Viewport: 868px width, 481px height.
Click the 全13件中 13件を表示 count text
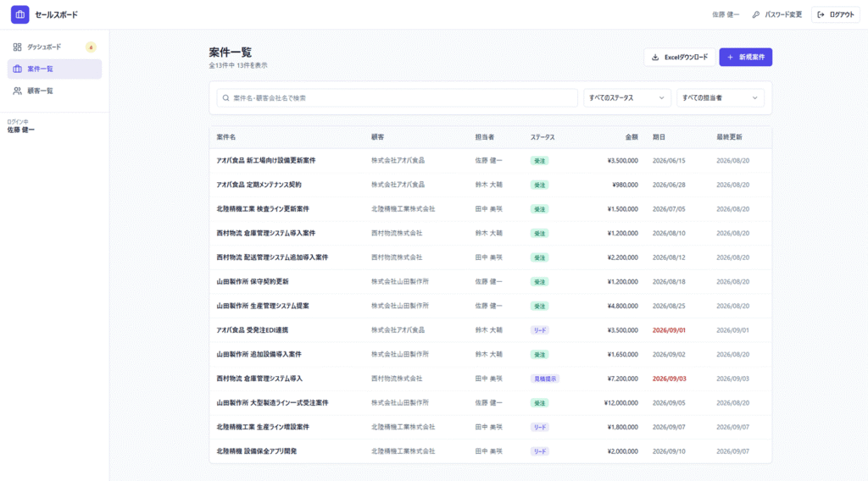(238, 65)
